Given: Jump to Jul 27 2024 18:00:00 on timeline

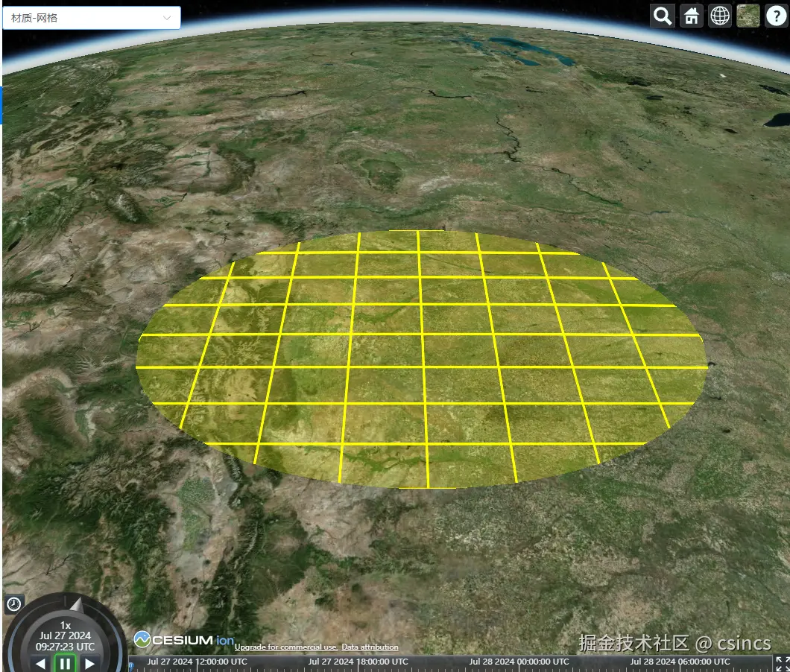Looking at the screenshot, I should coord(358,662).
